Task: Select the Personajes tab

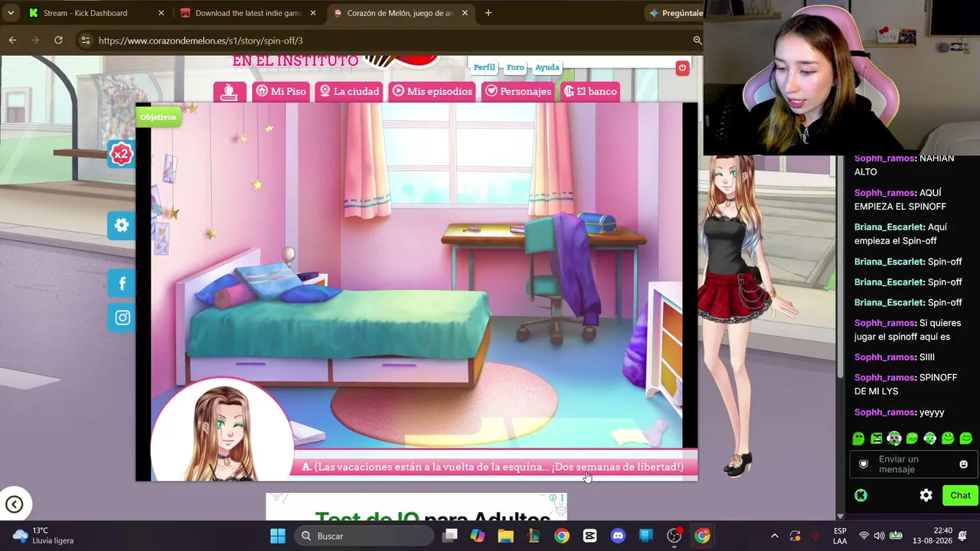Action: point(518,91)
